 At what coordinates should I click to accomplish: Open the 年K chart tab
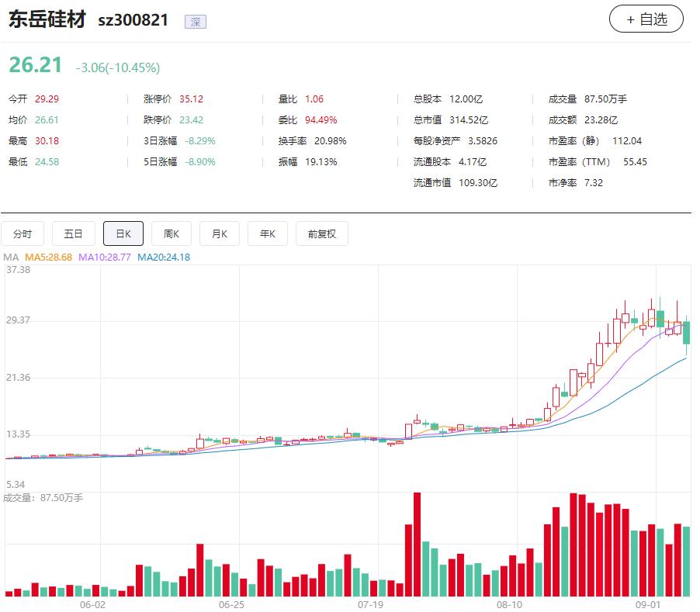coord(268,233)
